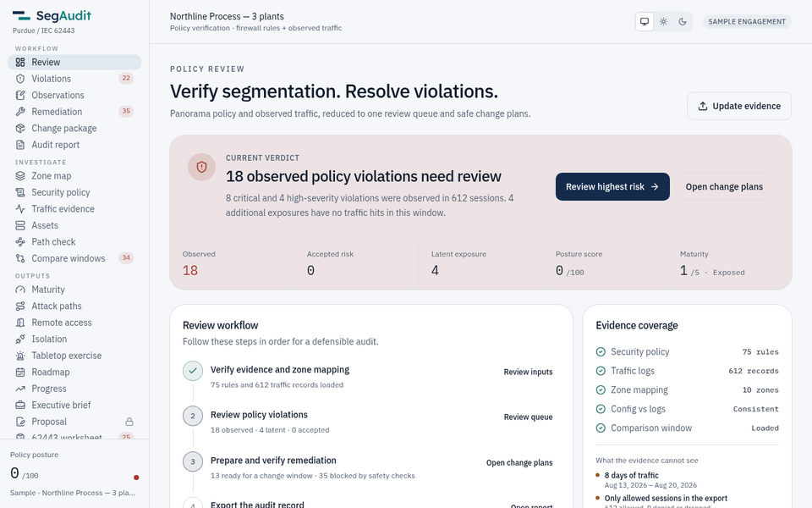Click Review queue link
The width and height of the screenshot is (812, 508).
click(528, 417)
